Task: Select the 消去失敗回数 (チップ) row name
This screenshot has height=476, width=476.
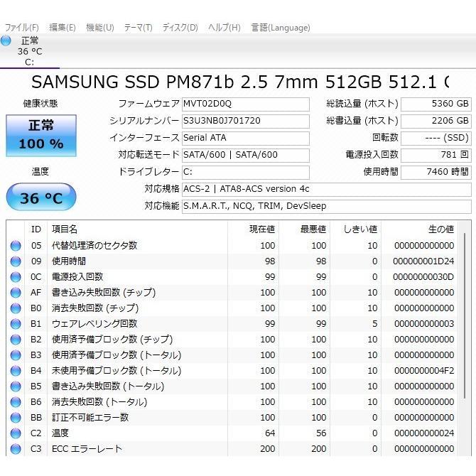Action: coord(95,308)
